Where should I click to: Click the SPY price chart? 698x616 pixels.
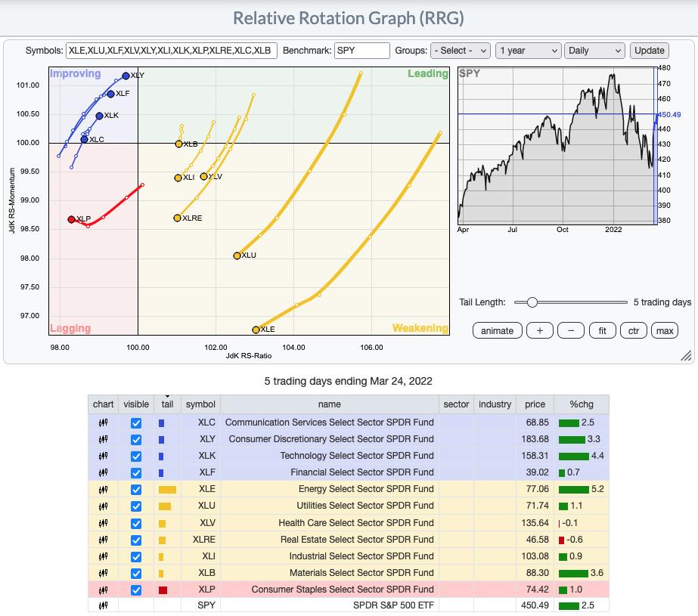coord(557,146)
